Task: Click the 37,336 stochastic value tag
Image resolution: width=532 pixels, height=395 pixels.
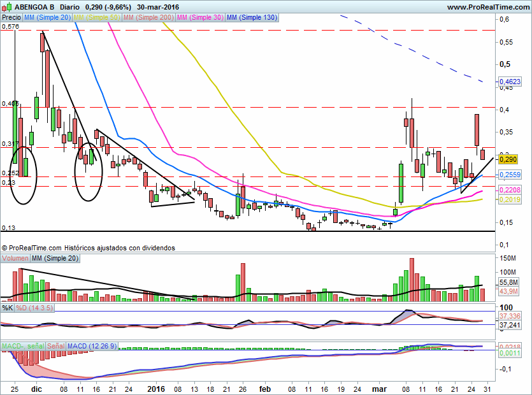Action: pos(510,316)
